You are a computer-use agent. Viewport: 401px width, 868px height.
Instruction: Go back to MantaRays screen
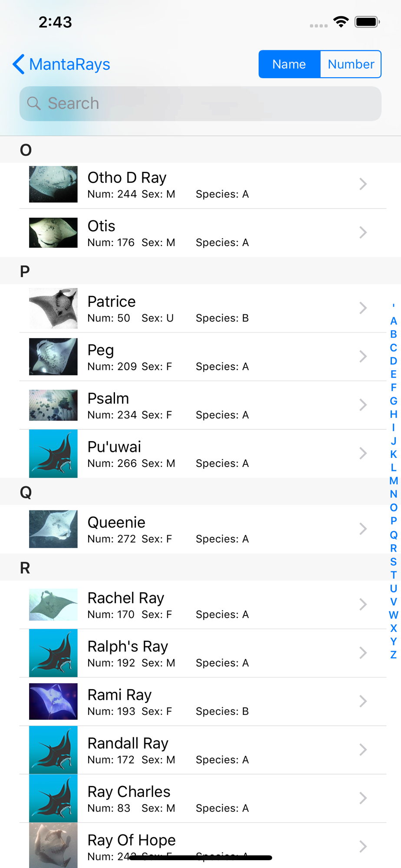click(x=61, y=64)
